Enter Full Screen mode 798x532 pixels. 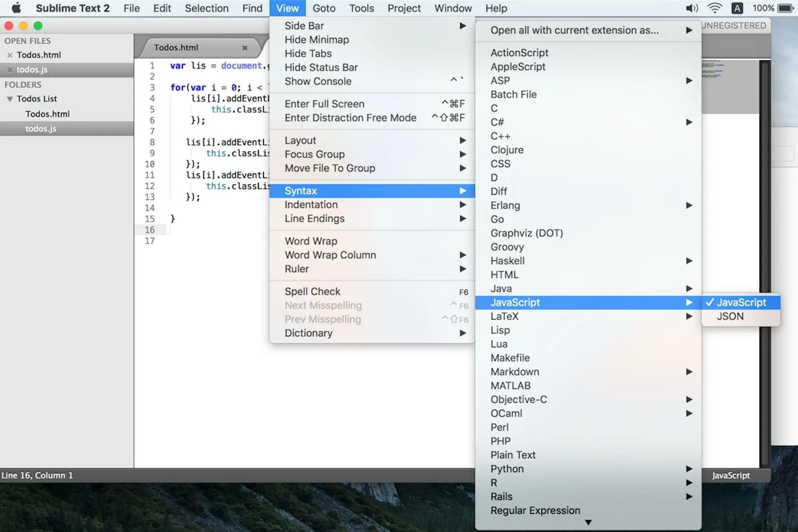372,104
